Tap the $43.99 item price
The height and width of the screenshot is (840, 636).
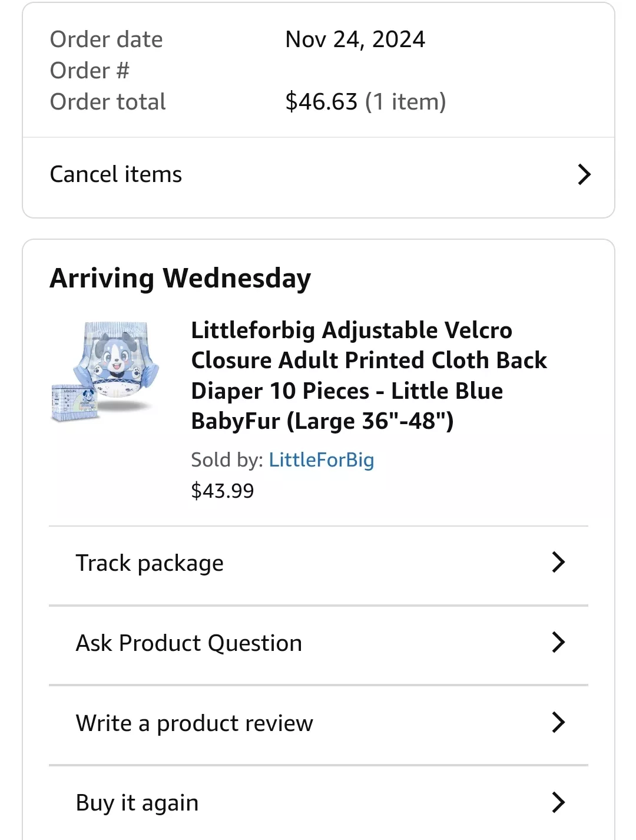pyautogui.click(x=222, y=491)
